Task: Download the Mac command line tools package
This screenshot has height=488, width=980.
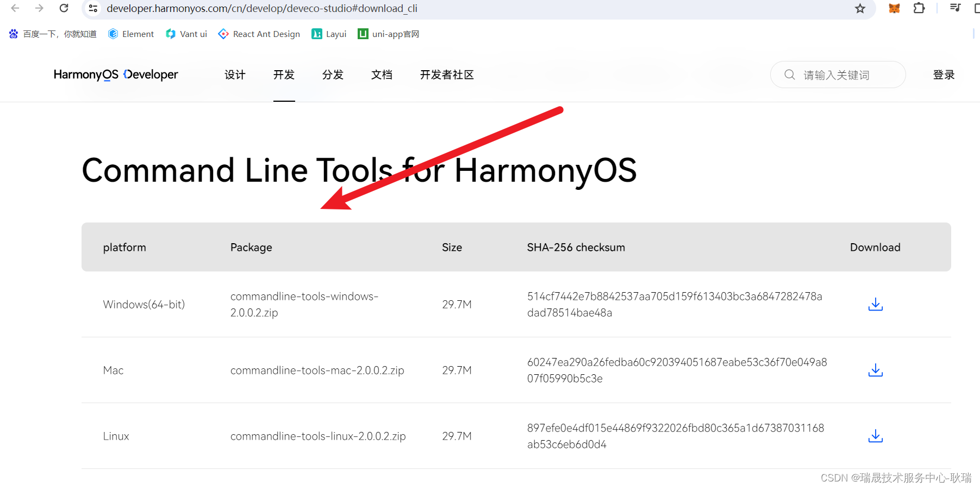Action: pos(875,370)
